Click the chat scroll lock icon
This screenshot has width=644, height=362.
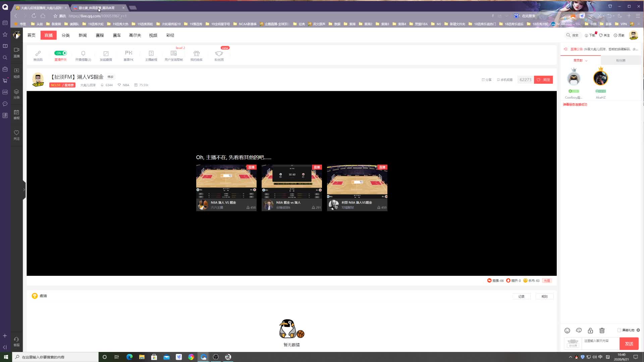coord(590,330)
